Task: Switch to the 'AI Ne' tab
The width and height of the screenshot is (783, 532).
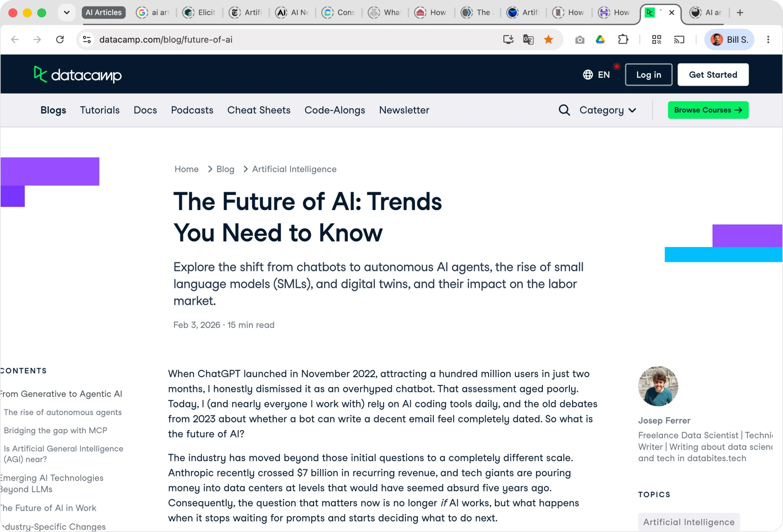Action: click(292, 13)
